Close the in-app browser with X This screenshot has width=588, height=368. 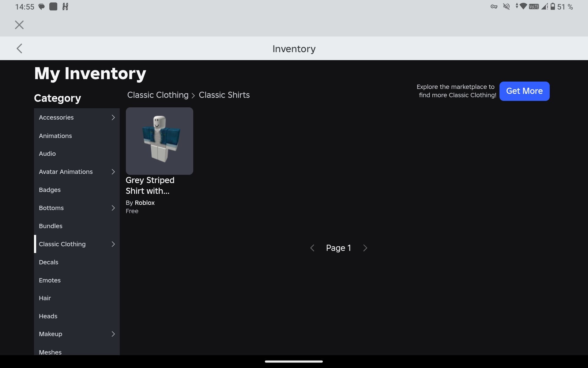pos(19,25)
